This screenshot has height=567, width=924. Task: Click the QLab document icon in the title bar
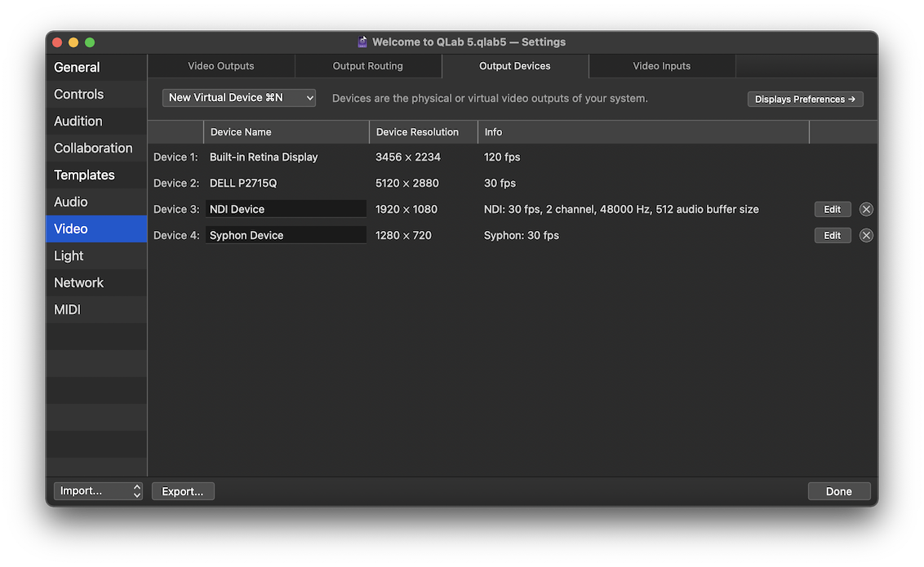pos(362,42)
